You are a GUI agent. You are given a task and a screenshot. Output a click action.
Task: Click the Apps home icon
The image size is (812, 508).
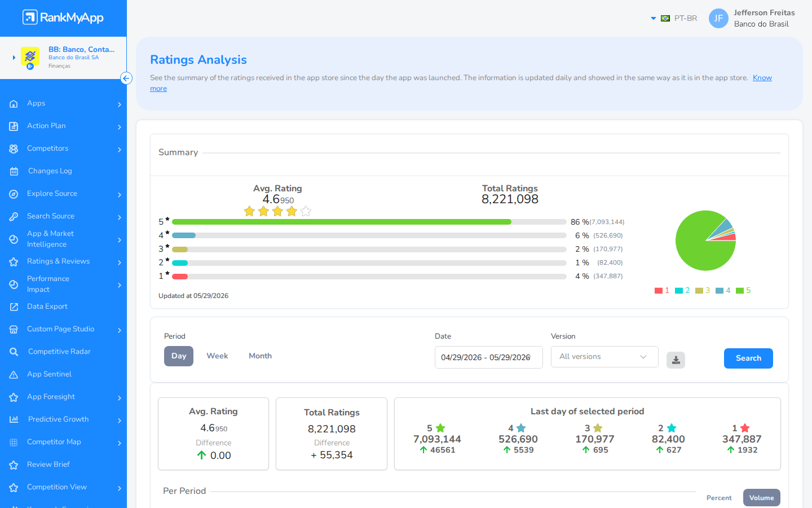pos(14,104)
